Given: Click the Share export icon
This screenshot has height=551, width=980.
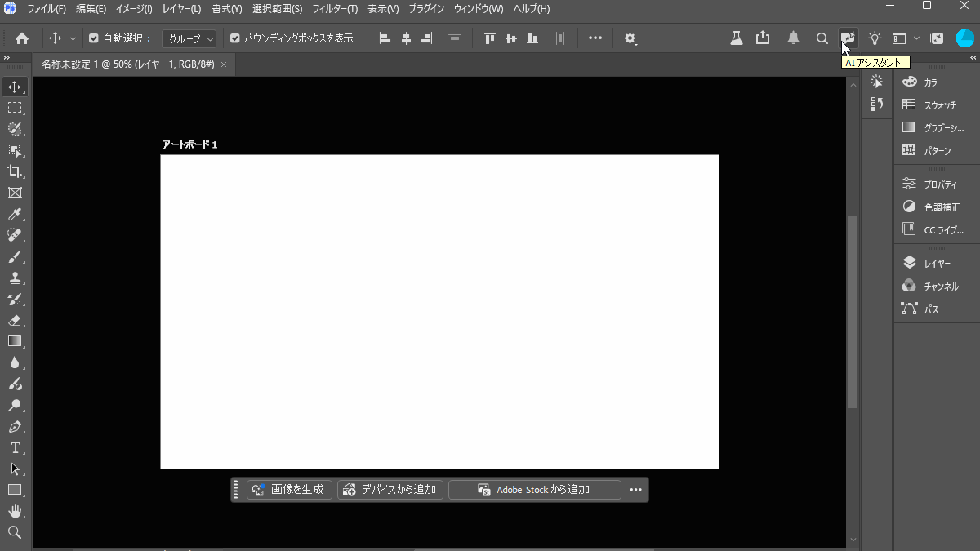Looking at the screenshot, I should pyautogui.click(x=763, y=38).
